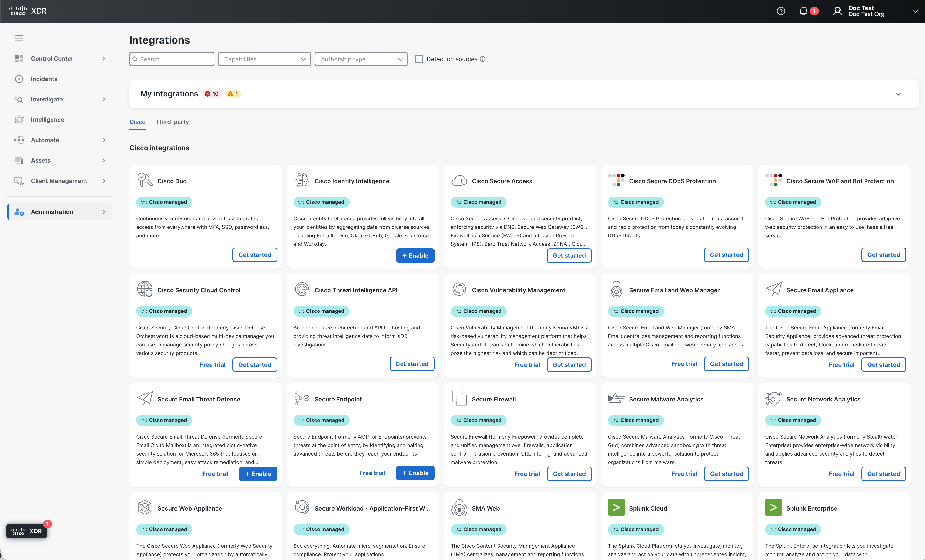The width and height of the screenshot is (925, 560).
Task: Open the Capabilities dropdown
Action: (x=264, y=59)
